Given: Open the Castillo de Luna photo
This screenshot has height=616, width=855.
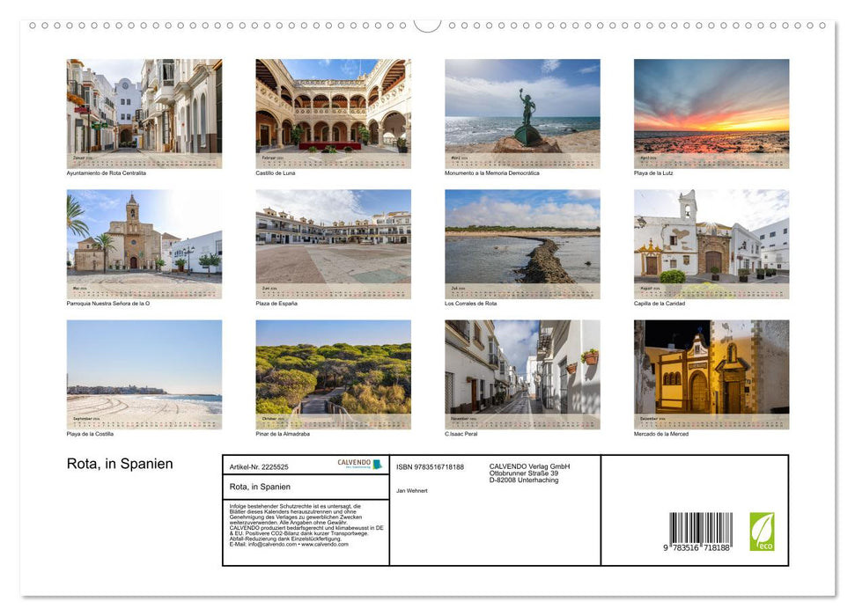Looking at the screenshot, I should pos(333,110).
